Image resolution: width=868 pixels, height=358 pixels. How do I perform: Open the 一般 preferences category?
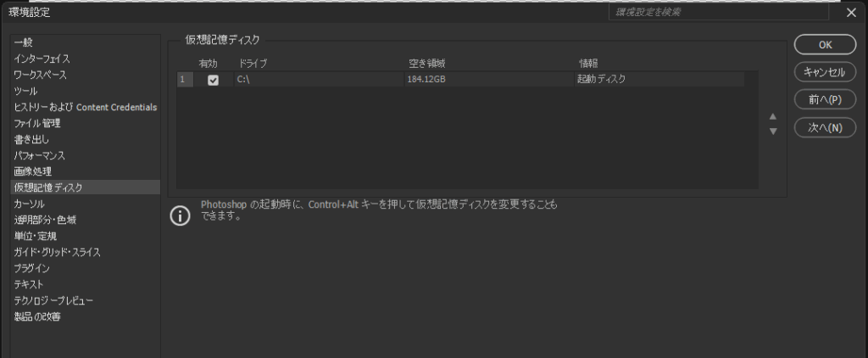(x=24, y=43)
